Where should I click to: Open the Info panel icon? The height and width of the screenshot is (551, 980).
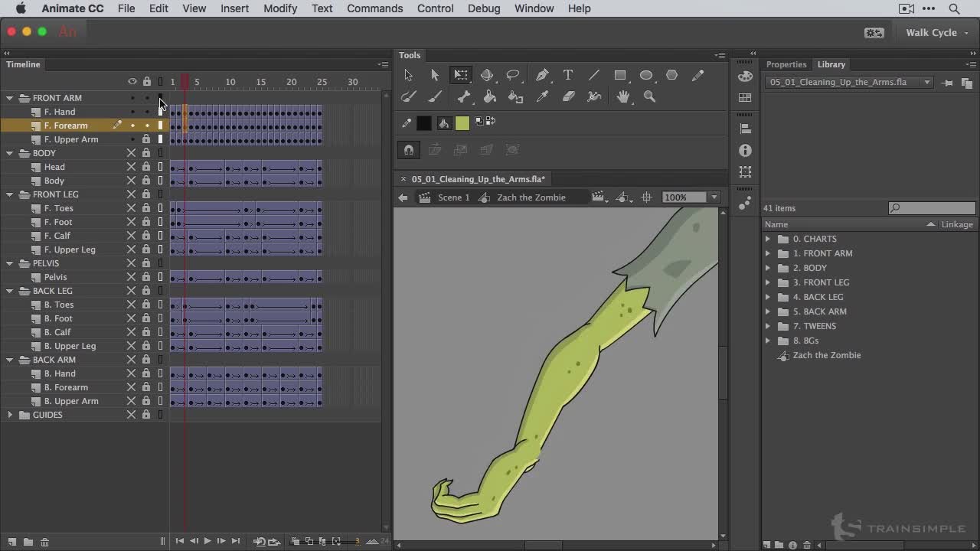(746, 151)
